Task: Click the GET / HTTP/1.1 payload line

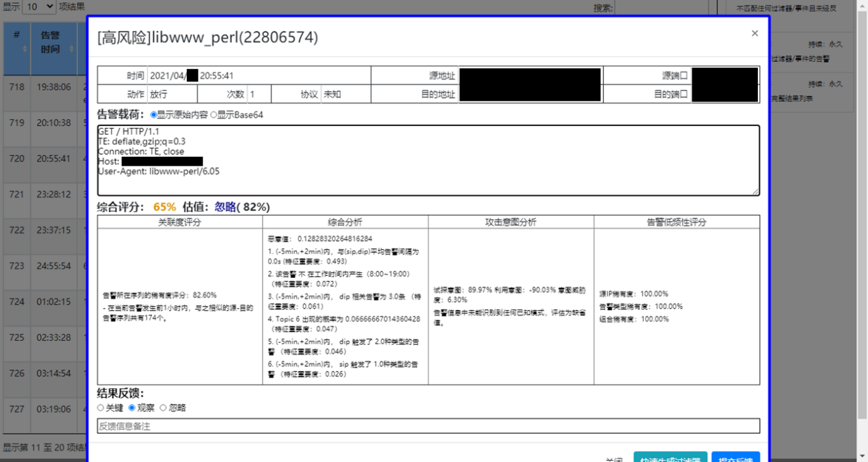Action: [x=129, y=131]
